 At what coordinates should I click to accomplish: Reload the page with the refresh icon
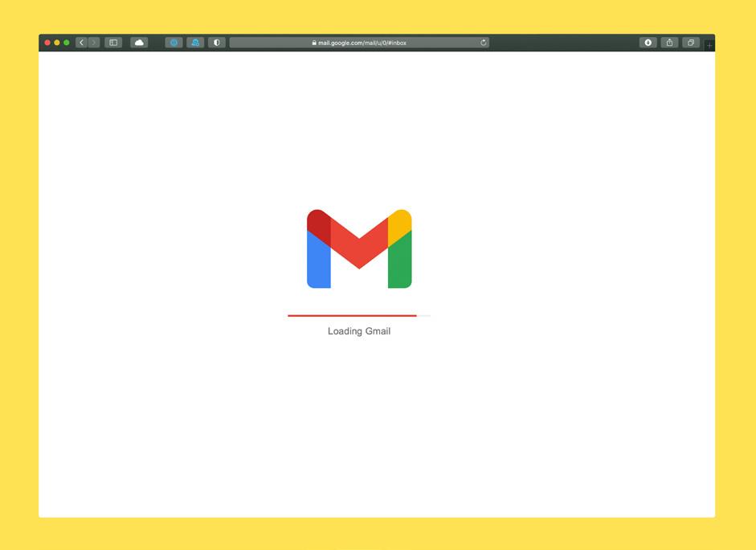point(483,43)
